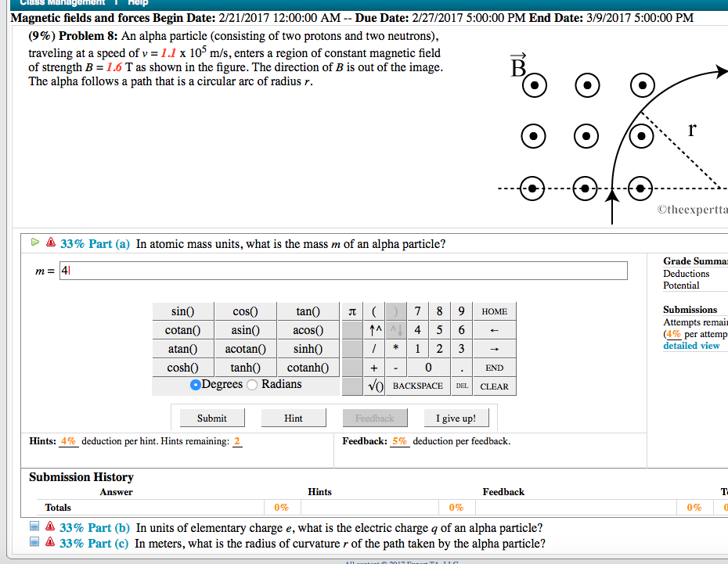The width and height of the screenshot is (728, 564).
Task: Check the box next to Part (b)
Action: pyautogui.click(x=34, y=526)
